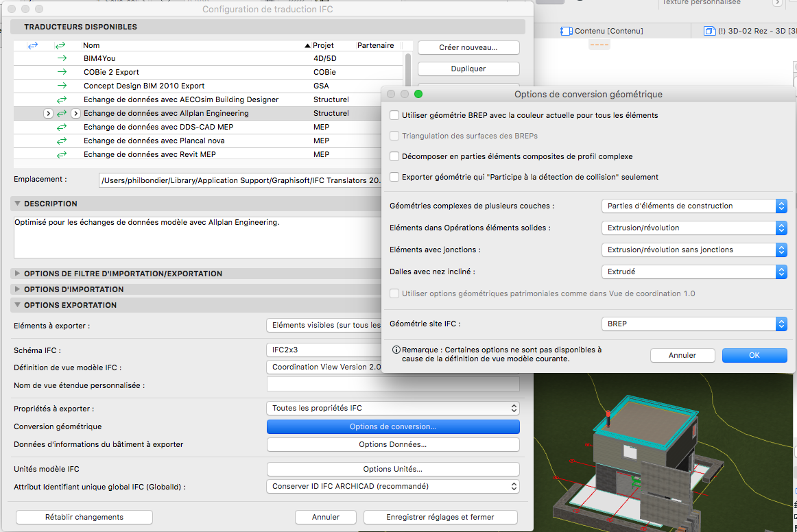Click the green export arrow beside BIM4You
The width and height of the screenshot is (797, 532).
click(62, 59)
